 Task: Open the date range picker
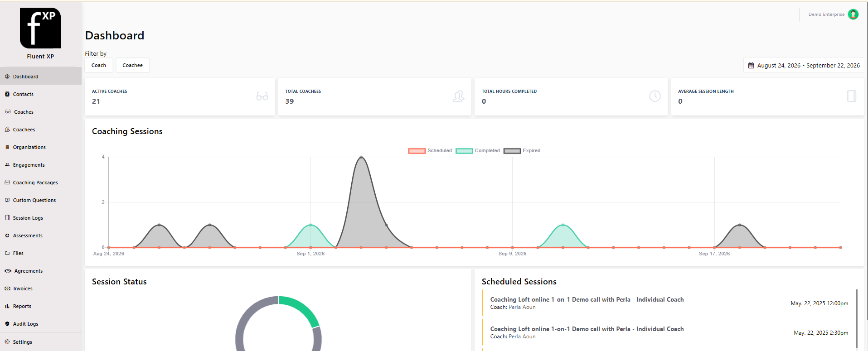[x=804, y=65]
